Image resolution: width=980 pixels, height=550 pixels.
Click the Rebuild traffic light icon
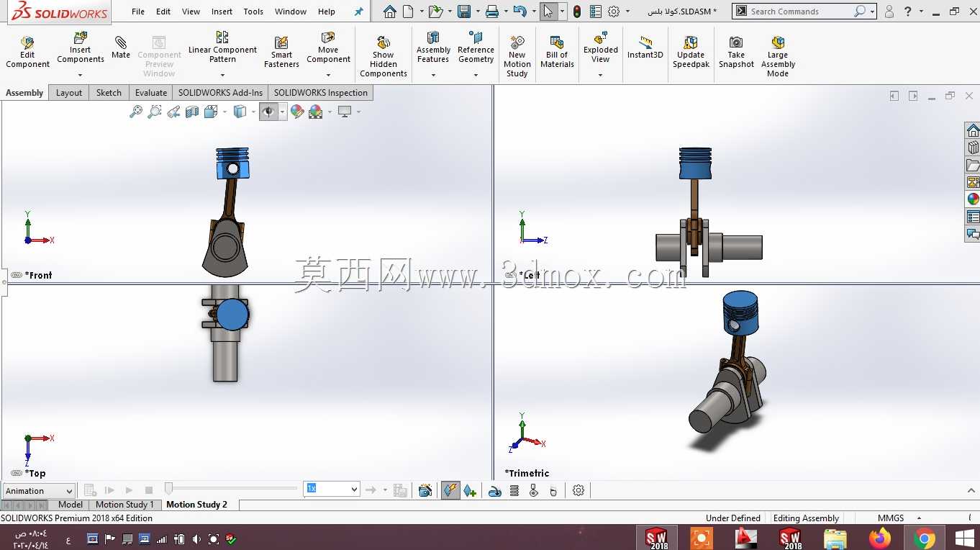point(577,12)
